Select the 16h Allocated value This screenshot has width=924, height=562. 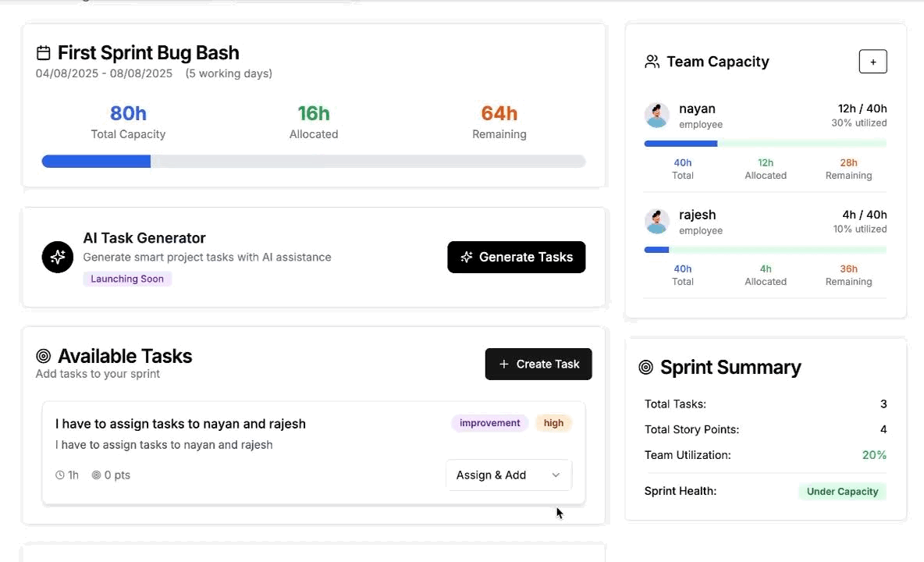(314, 113)
